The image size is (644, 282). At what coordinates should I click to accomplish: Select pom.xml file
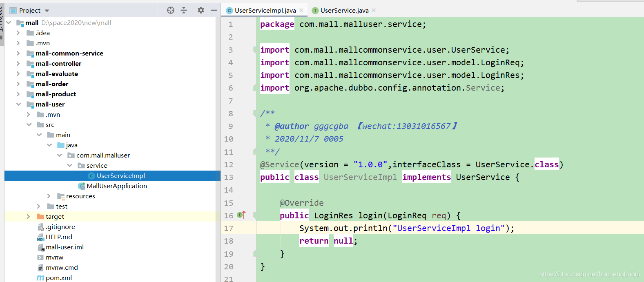[x=58, y=278]
